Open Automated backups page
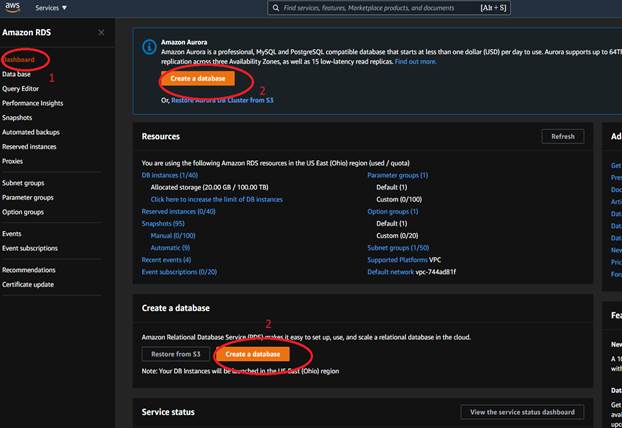 (x=31, y=132)
